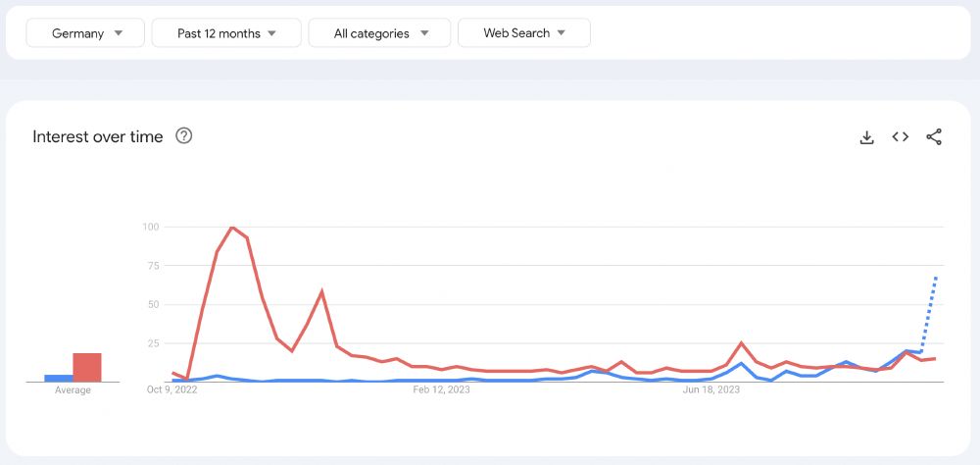This screenshot has width=980, height=465.
Task: Expand the Web Search type dropdown
Action: pyautogui.click(x=523, y=33)
